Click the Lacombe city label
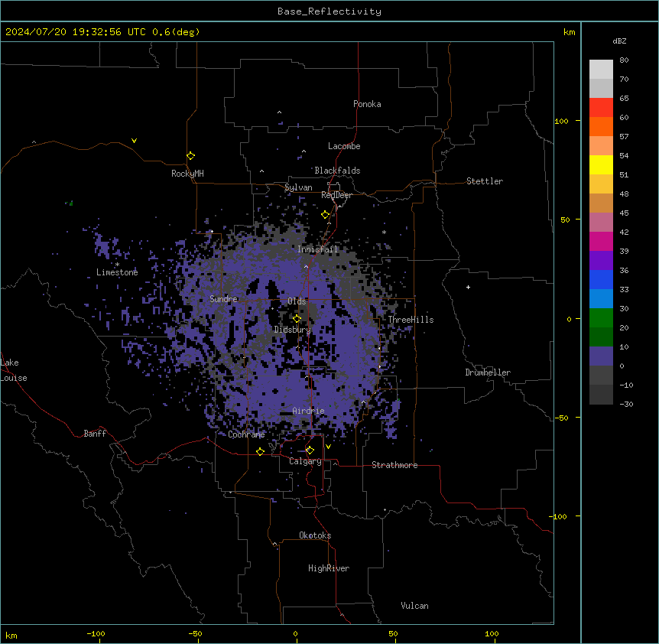This screenshot has width=659, height=644. tap(344, 146)
